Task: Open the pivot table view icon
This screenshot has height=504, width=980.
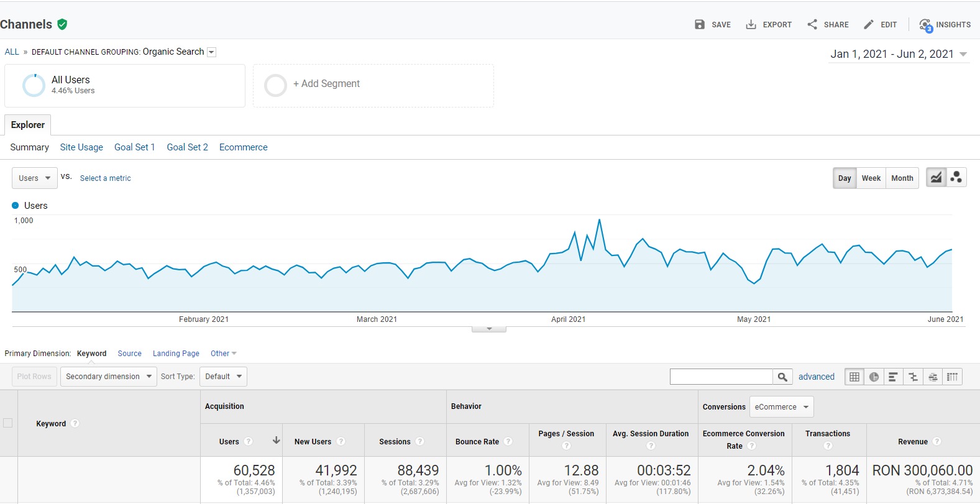Action: tap(952, 377)
